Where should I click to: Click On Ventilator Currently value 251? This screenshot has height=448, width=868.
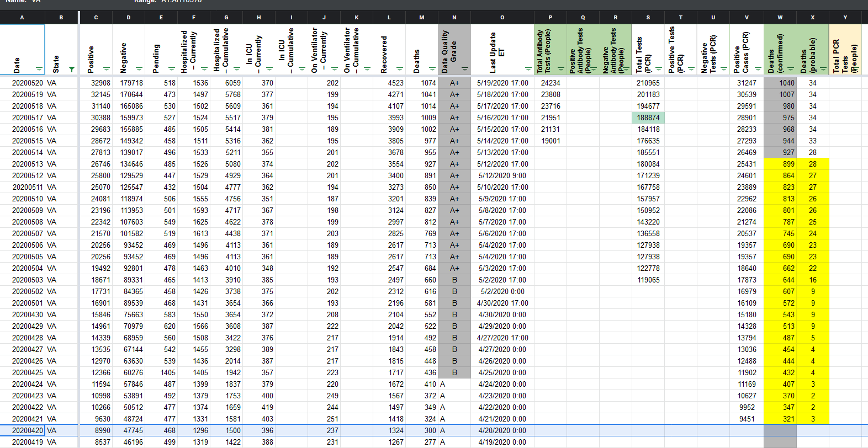click(x=324, y=419)
